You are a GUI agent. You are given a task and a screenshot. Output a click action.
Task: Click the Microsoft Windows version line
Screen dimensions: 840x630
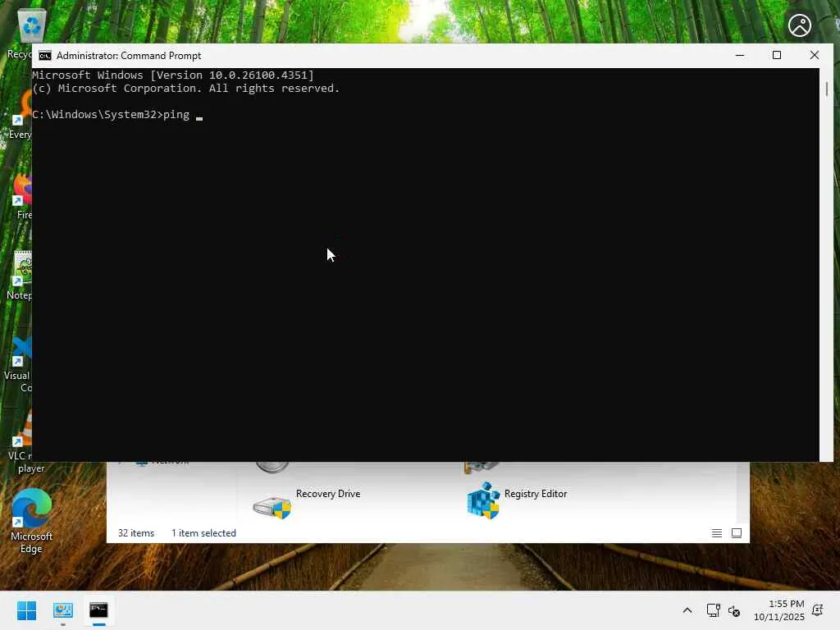173,75
